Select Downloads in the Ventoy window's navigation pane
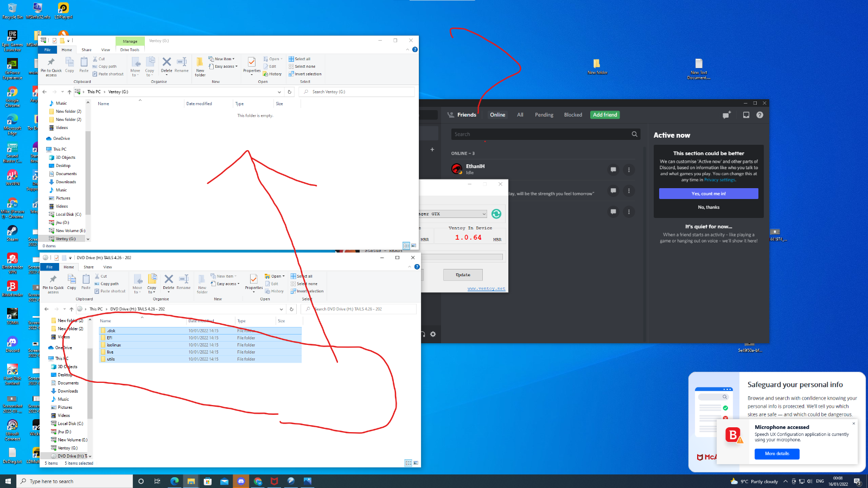The image size is (868, 488). pyautogui.click(x=66, y=182)
